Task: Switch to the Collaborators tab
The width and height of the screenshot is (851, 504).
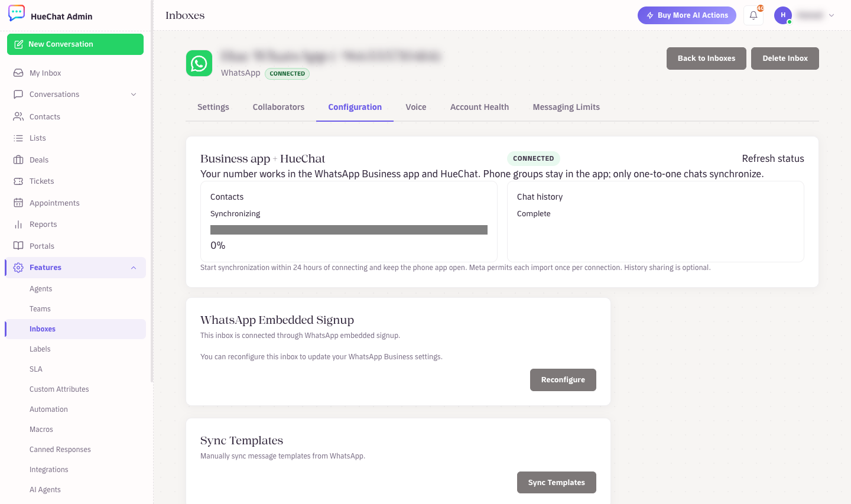Action: point(278,107)
